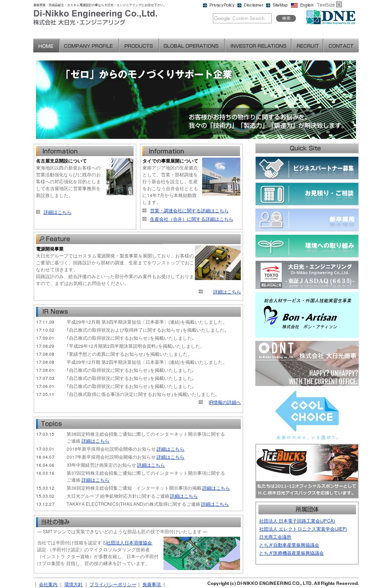This screenshot has height=588, width=392.
Task: Open 詳細はこちら for the 17.03.01 topic
Action: [x=170, y=449]
